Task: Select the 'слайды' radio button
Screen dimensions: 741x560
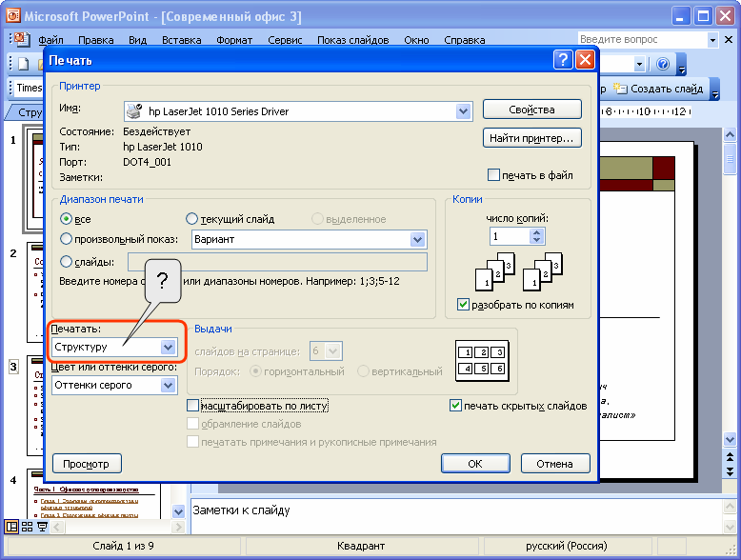Action: point(66,261)
